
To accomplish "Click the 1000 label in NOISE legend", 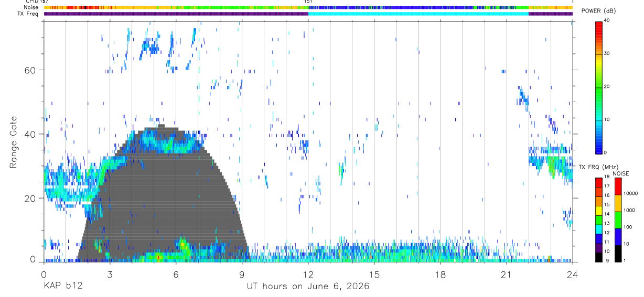I will click(x=628, y=210).
